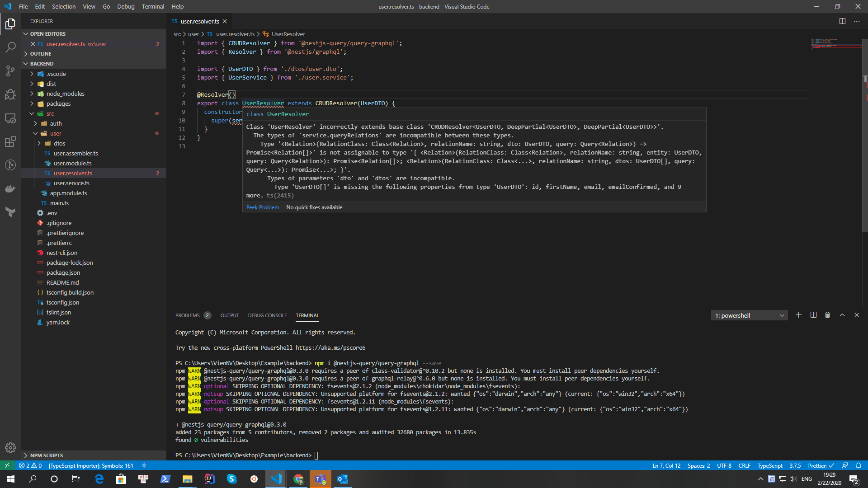The width and height of the screenshot is (868, 488).
Task: Open the Terminal menu
Action: pyautogui.click(x=153, y=6)
